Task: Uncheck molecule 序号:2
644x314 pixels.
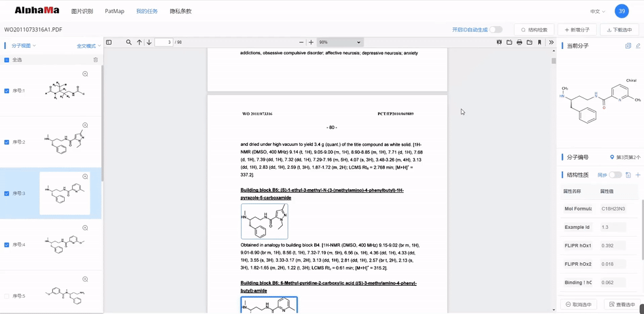Action: (7, 142)
